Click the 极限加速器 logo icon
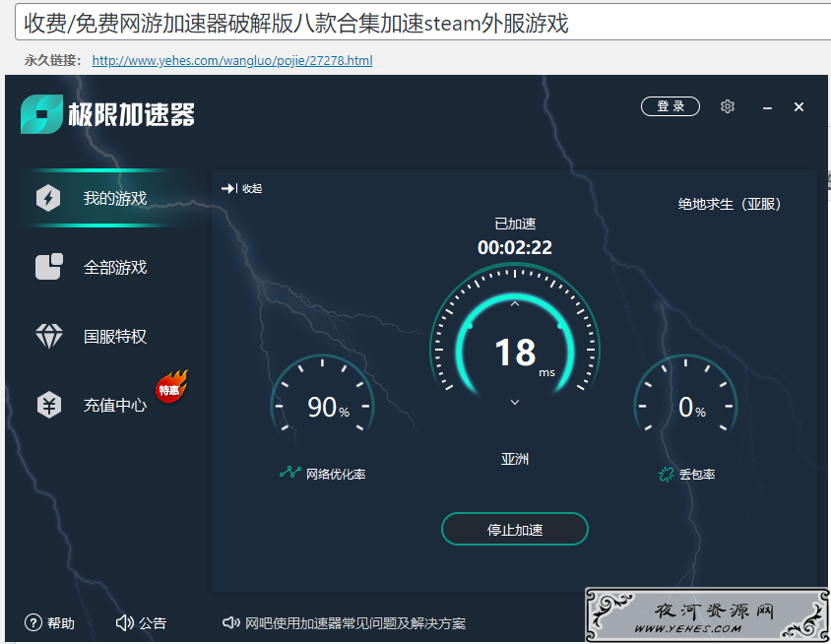831x644 pixels. pos(42,114)
